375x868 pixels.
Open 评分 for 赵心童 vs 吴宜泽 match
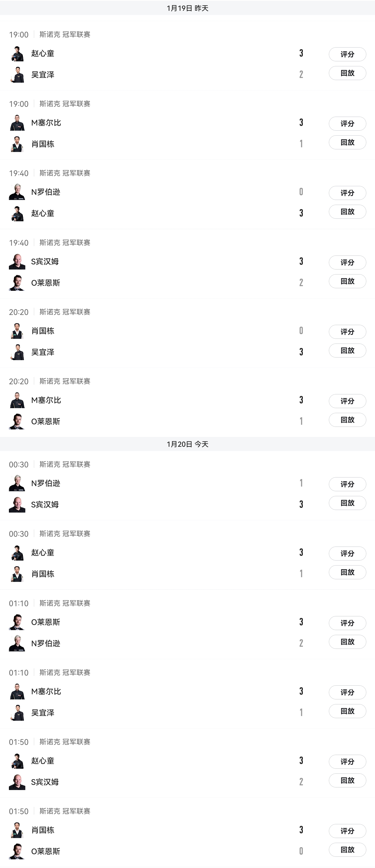[347, 54]
